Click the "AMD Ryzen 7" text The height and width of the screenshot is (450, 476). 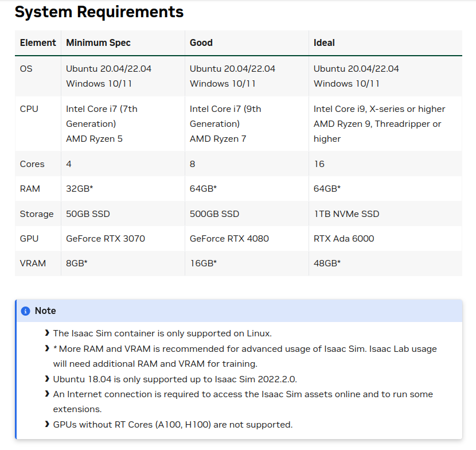(x=218, y=139)
